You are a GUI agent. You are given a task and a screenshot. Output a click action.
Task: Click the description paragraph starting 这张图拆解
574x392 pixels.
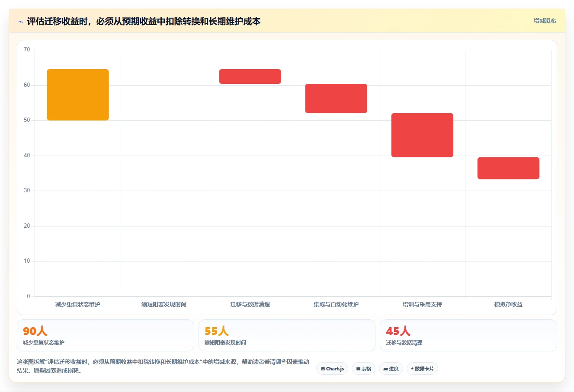(163, 366)
